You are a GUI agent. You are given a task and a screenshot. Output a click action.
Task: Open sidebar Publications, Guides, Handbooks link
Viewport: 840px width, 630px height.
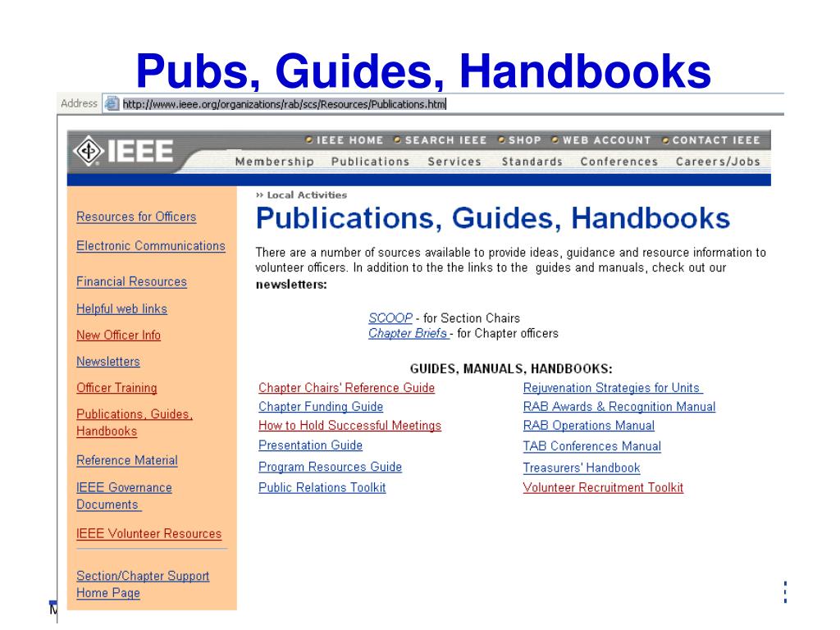pos(134,422)
